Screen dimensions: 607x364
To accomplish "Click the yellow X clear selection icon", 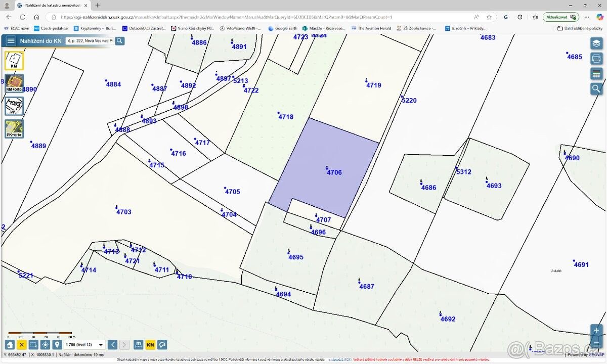I will coord(21,345).
